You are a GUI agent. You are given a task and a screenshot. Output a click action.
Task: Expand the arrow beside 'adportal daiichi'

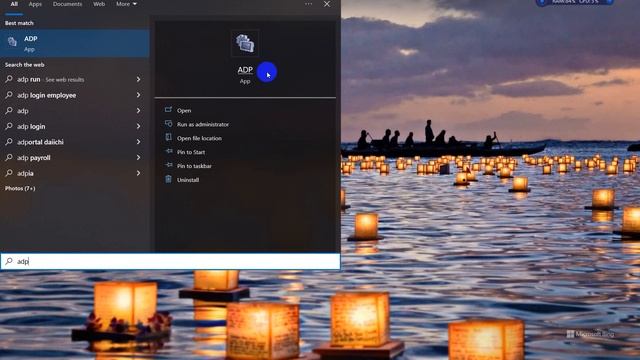(x=138, y=142)
